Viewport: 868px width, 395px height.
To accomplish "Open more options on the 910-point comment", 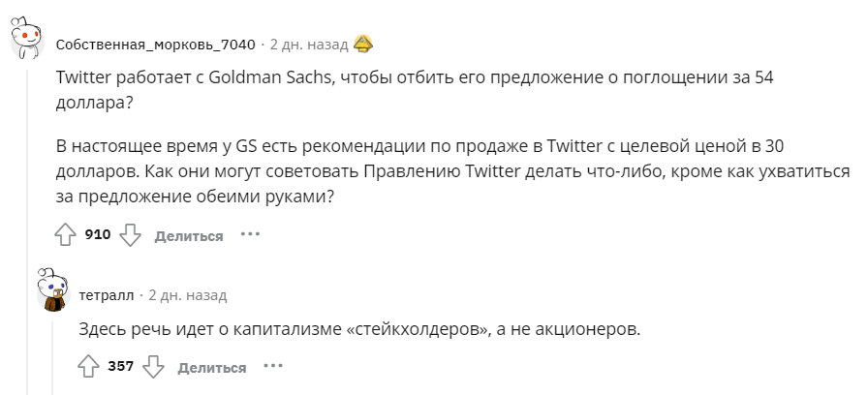I will tap(251, 234).
